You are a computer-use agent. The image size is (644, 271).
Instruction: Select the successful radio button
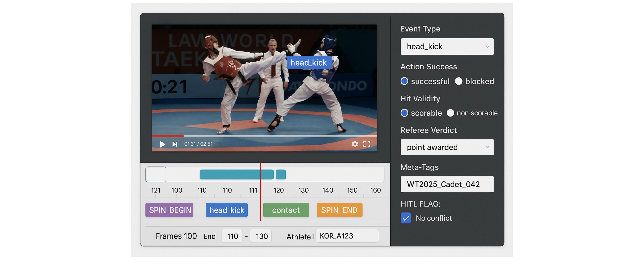404,81
